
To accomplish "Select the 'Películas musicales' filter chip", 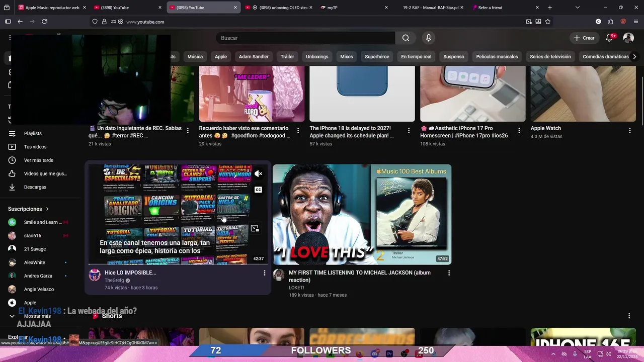I will 497,57.
